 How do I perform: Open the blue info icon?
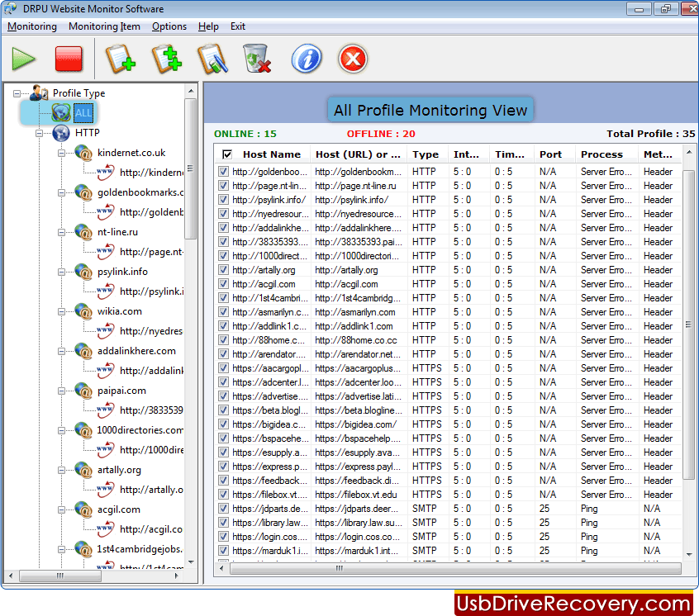click(x=307, y=59)
